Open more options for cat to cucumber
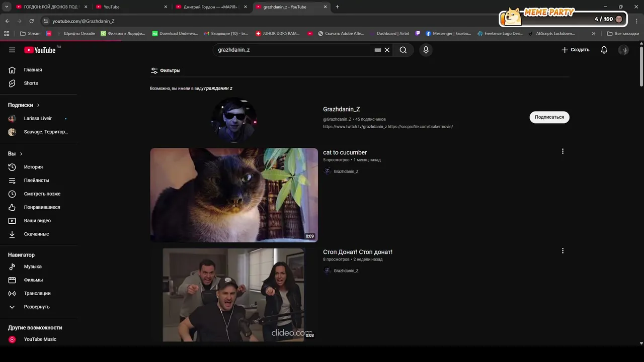The image size is (644, 362). point(562,151)
